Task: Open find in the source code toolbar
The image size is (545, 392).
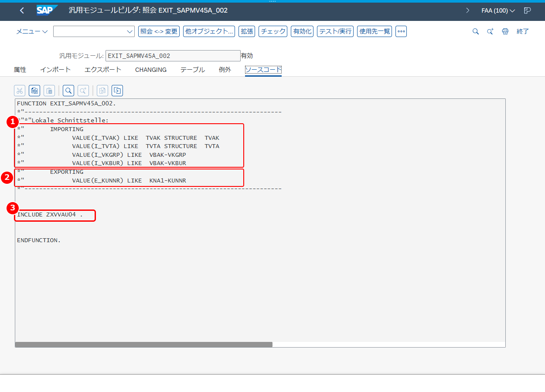Action: pyautogui.click(x=68, y=91)
